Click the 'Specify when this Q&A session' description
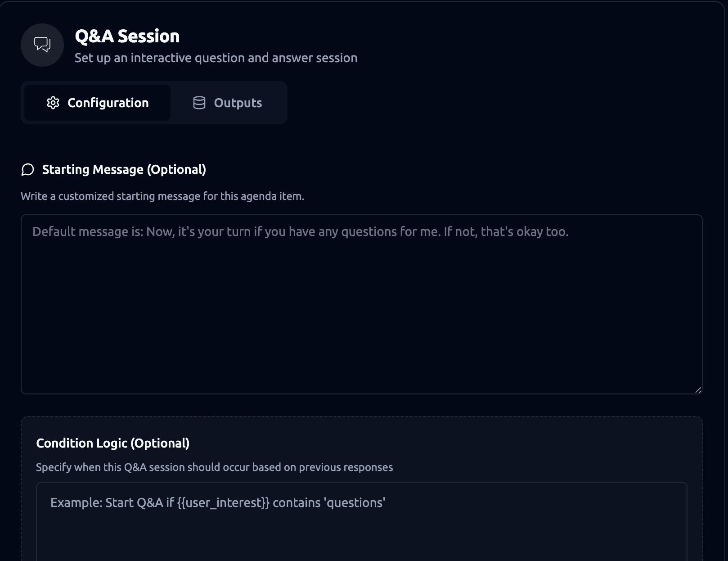 [x=214, y=467]
